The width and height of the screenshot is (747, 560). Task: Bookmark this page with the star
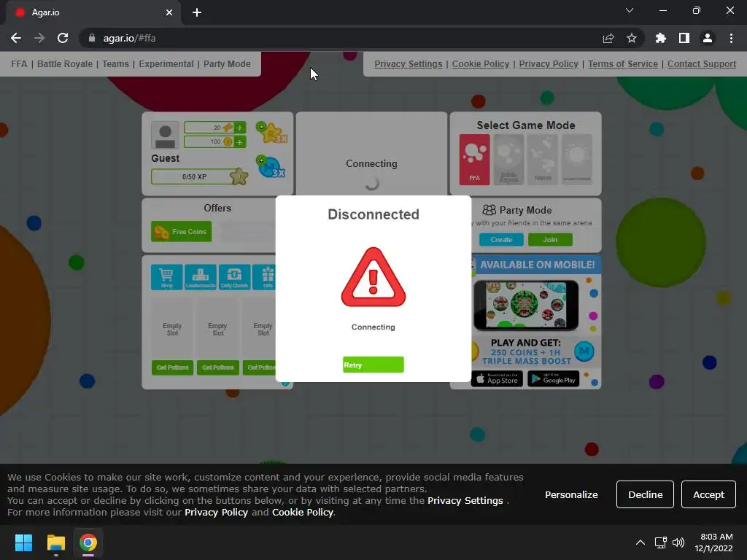[631, 38]
